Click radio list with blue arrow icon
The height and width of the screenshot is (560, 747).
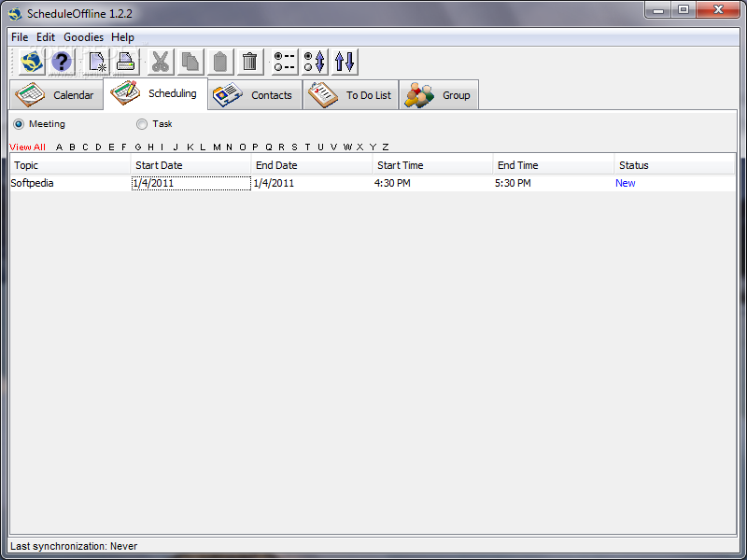(x=315, y=62)
